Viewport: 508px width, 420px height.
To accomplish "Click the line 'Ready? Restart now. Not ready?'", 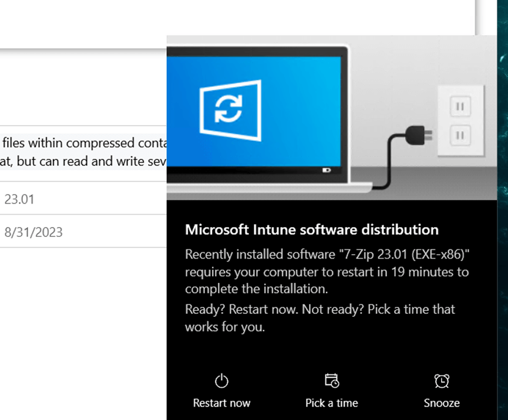I will (x=275, y=309).
